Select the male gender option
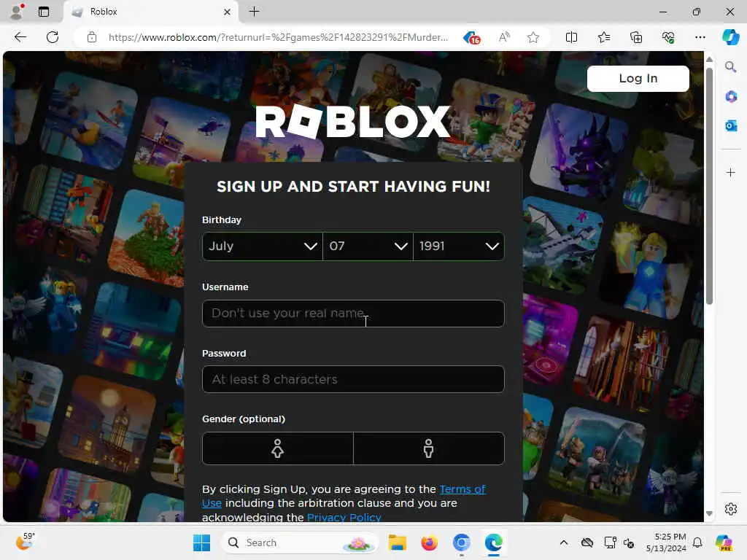The height and width of the screenshot is (560, 747). coord(429,448)
